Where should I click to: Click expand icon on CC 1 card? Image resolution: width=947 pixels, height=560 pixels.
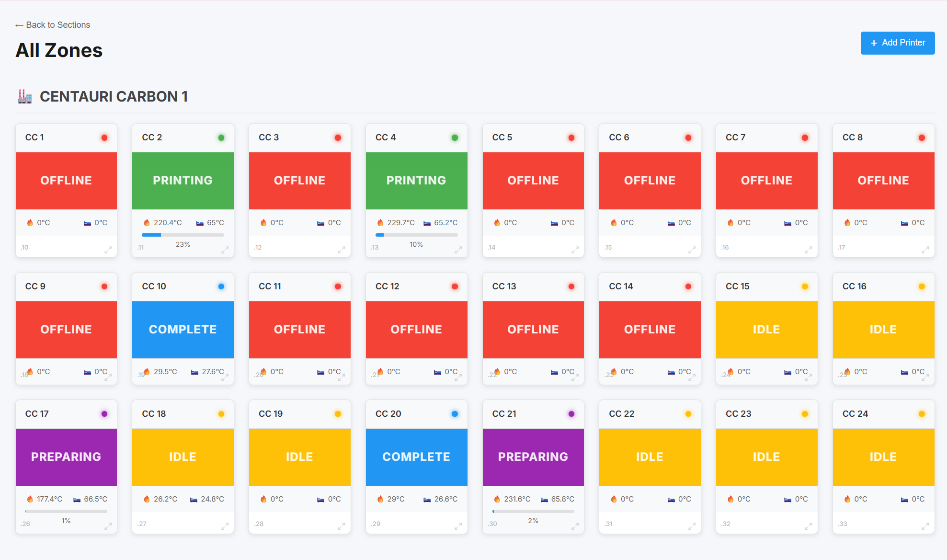coord(108,250)
